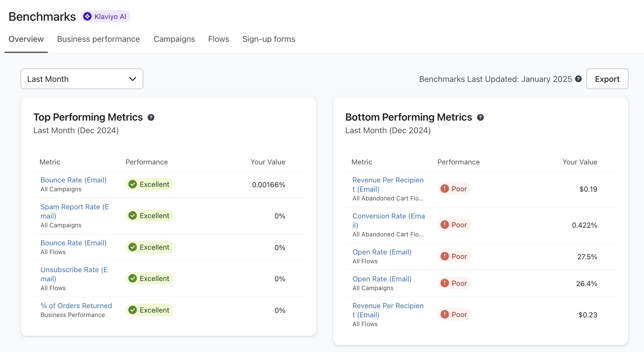The image size is (644, 352).
Task: Open the Campaigns tab
Action: click(174, 39)
